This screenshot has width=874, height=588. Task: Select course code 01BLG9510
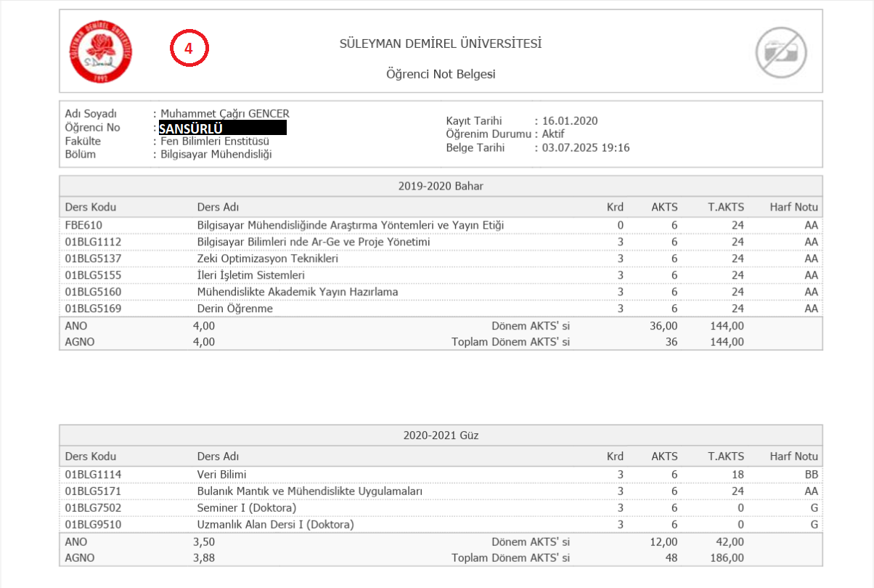pos(93,524)
